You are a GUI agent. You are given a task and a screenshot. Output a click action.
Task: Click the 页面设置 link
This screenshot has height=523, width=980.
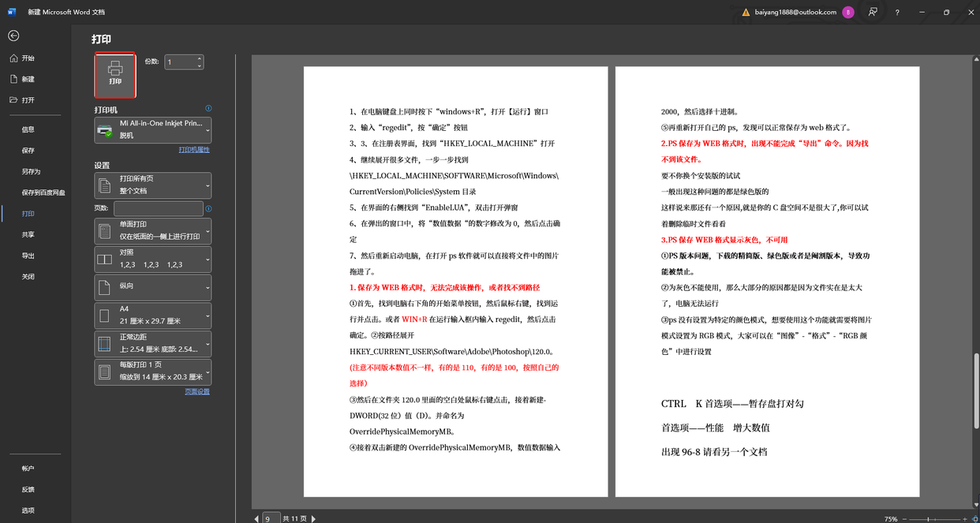coord(197,391)
